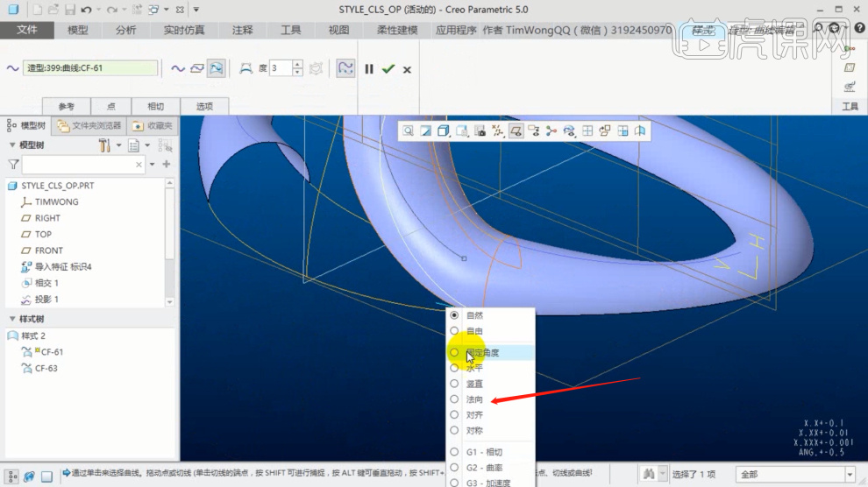This screenshot has width=868, height=487.
Task: Switch to the 模型 ribbon tab
Action: coord(77,30)
